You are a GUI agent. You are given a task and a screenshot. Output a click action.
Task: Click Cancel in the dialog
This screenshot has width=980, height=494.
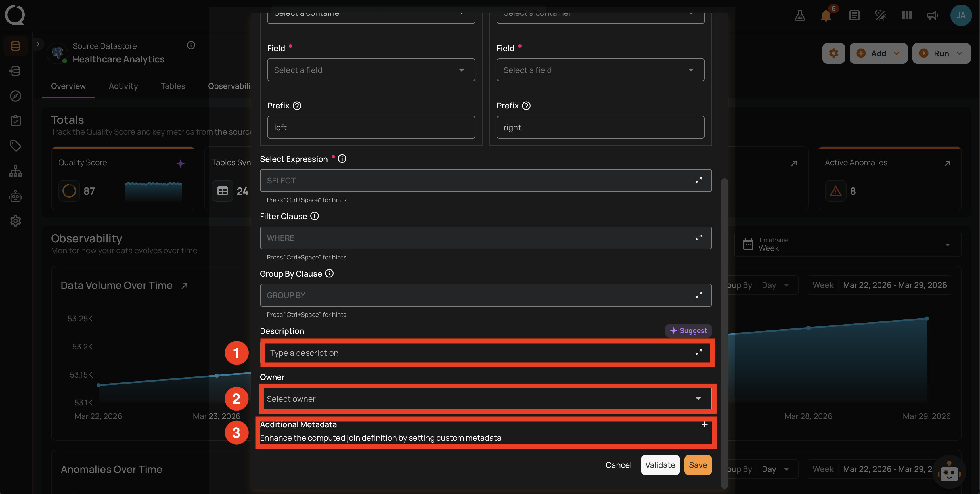pos(618,465)
